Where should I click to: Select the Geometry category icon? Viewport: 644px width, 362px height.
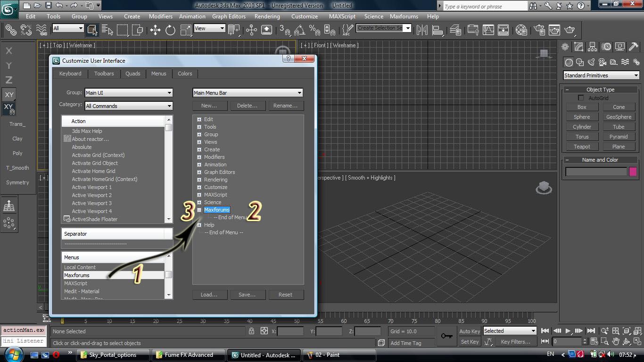pyautogui.click(x=569, y=62)
